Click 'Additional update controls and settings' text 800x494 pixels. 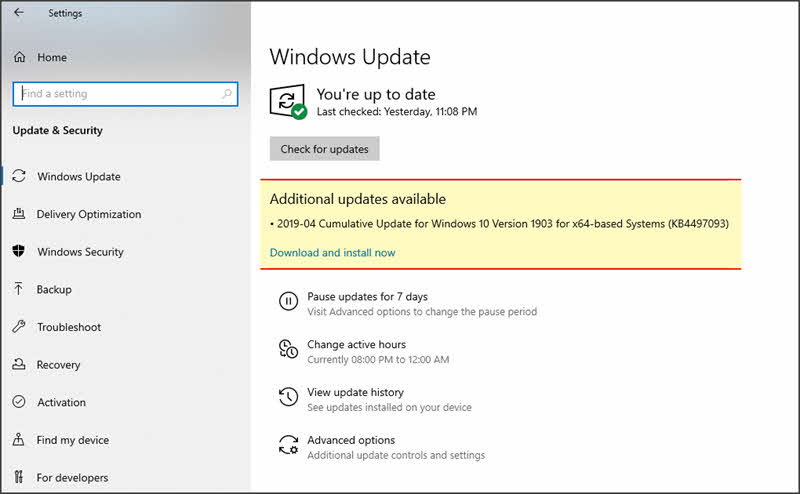396,455
